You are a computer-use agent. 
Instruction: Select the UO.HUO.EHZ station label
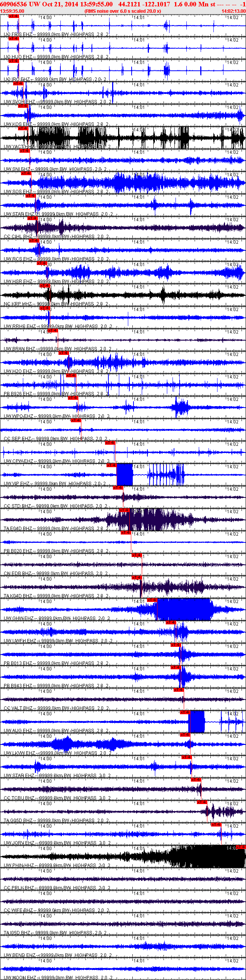tap(56, 57)
